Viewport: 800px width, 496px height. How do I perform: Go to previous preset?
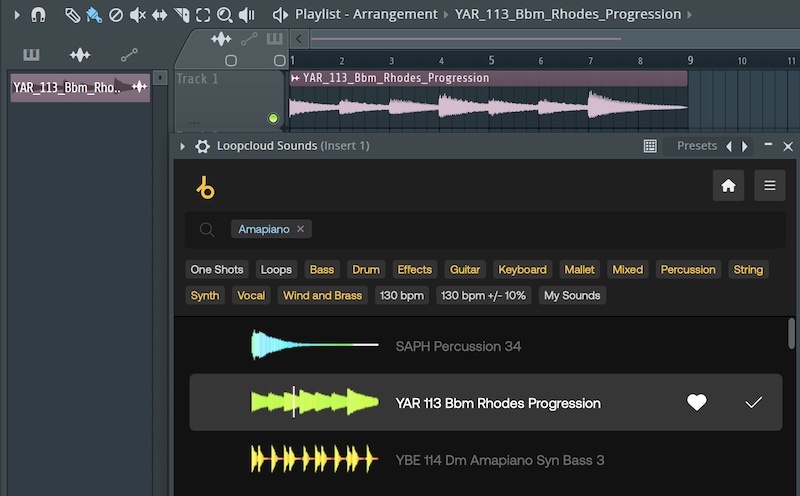729,146
